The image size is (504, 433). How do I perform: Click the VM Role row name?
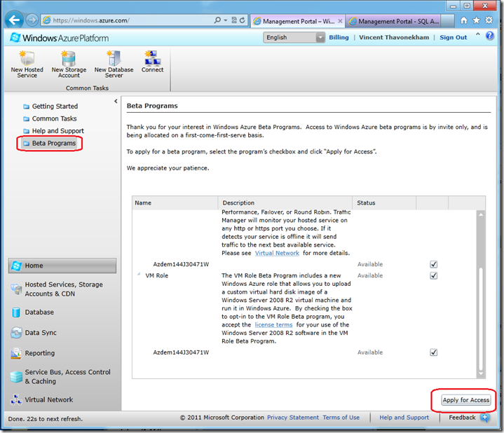point(157,275)
